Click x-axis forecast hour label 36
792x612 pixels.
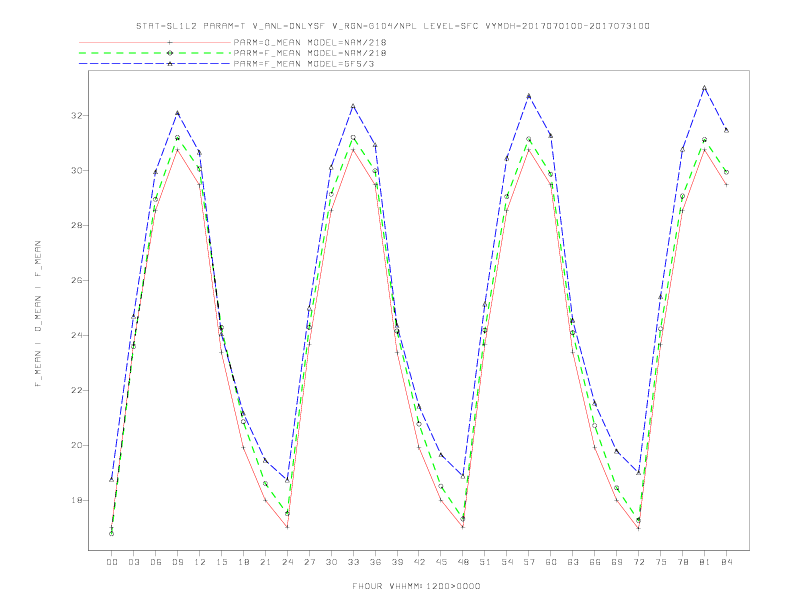375,562
